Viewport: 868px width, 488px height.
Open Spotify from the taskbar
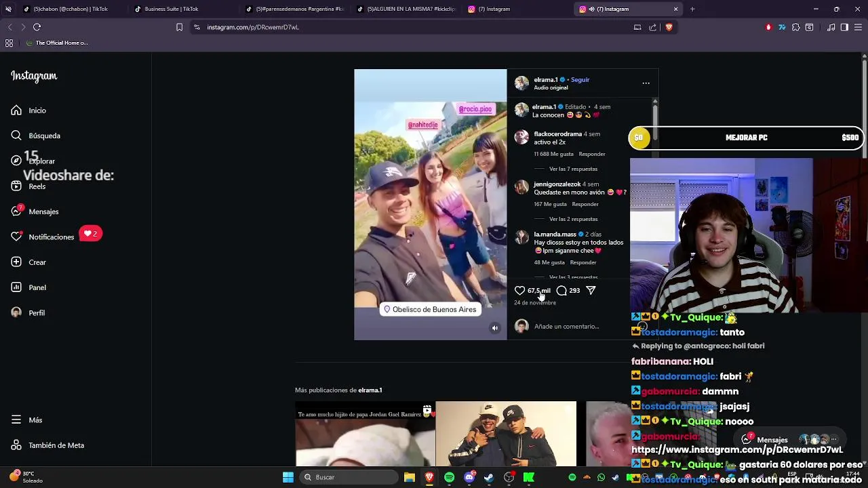(x=449, y=477)
